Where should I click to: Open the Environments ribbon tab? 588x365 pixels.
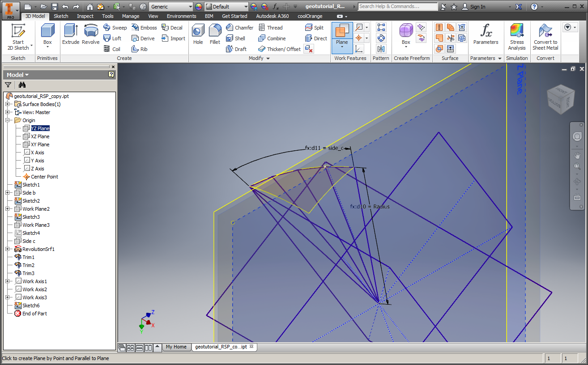pyautogui.click(x=182, y=16)
